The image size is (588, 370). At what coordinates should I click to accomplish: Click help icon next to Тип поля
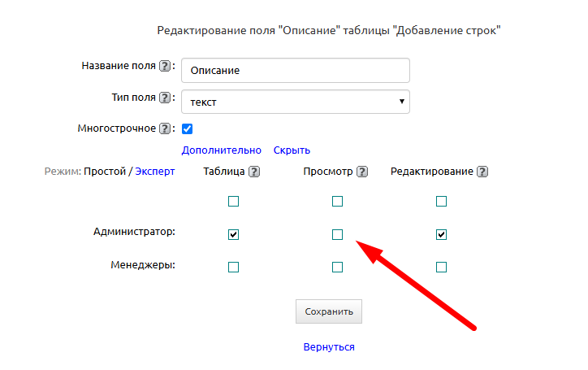pyautogui.click(x=165, y=98)
